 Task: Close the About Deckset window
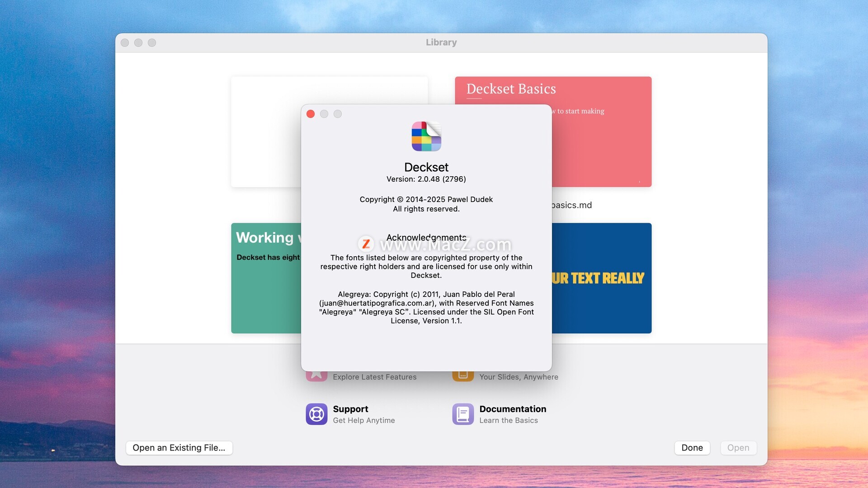pyautogui.click(x=311, y=114)
